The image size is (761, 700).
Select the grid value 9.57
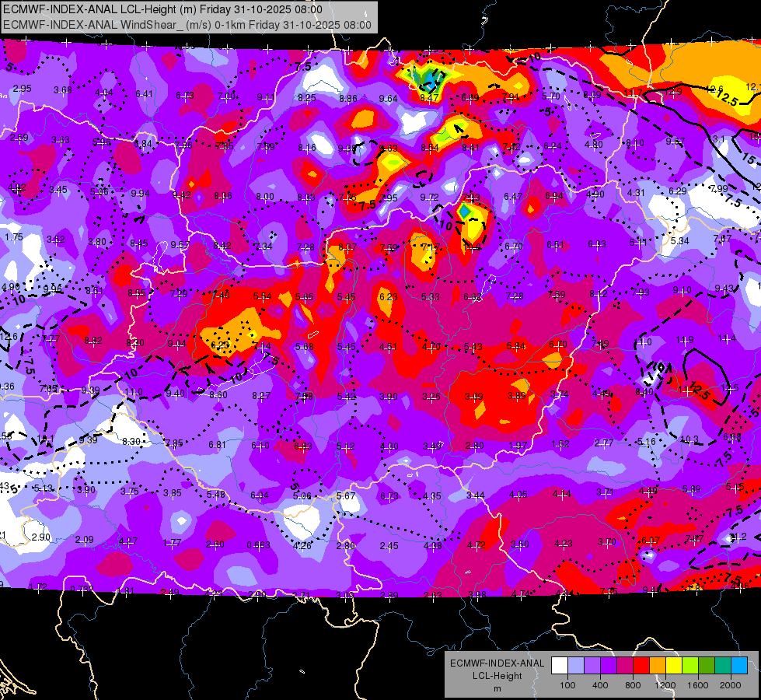pyautogui.click(x=180, y=244)
